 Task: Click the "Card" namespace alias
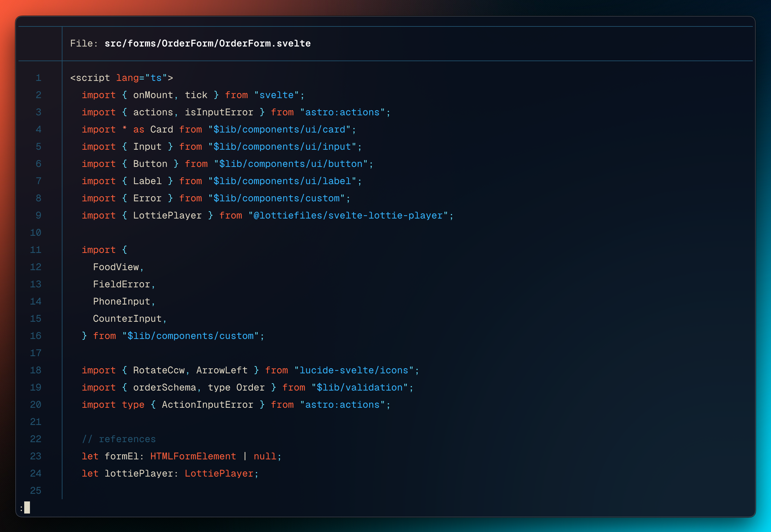click(162, 130)
